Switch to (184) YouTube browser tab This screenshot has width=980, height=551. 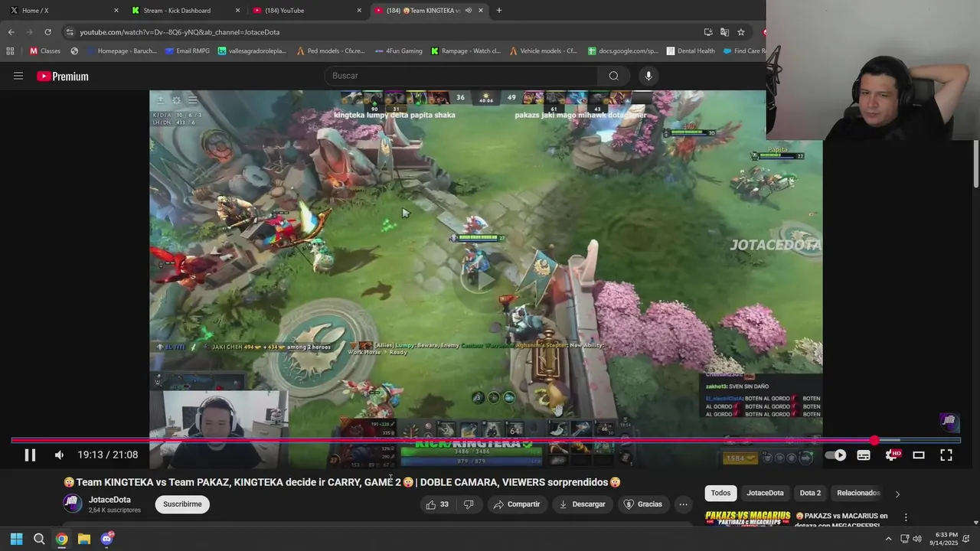(x=307, y=10)
